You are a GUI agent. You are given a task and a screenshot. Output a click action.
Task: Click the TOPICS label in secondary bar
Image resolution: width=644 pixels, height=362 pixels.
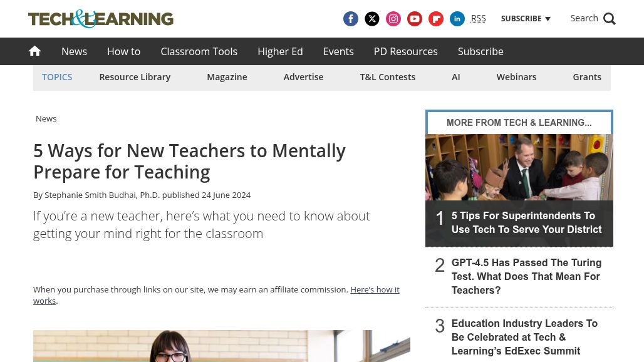click(x=57, y=77)
